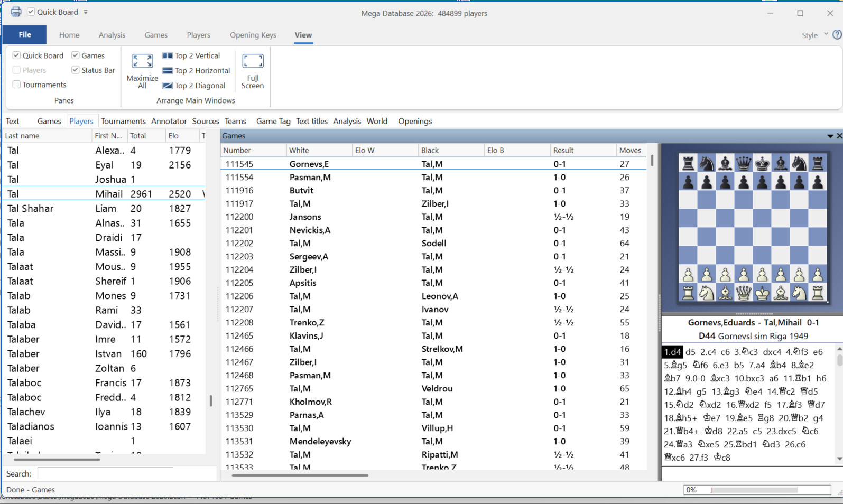Sort players by Elo column header
The image size is (843, 504).
point(182,136)
